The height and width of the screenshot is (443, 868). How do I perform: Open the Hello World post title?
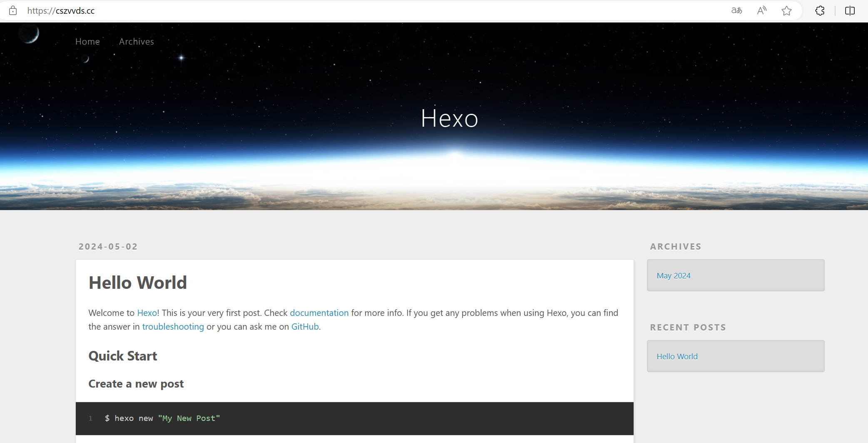point(137,283)
